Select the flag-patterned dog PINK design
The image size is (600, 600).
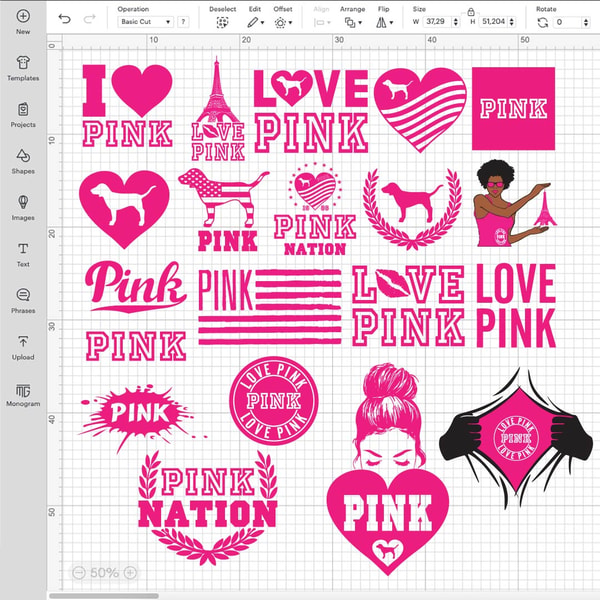coord(224,210)
